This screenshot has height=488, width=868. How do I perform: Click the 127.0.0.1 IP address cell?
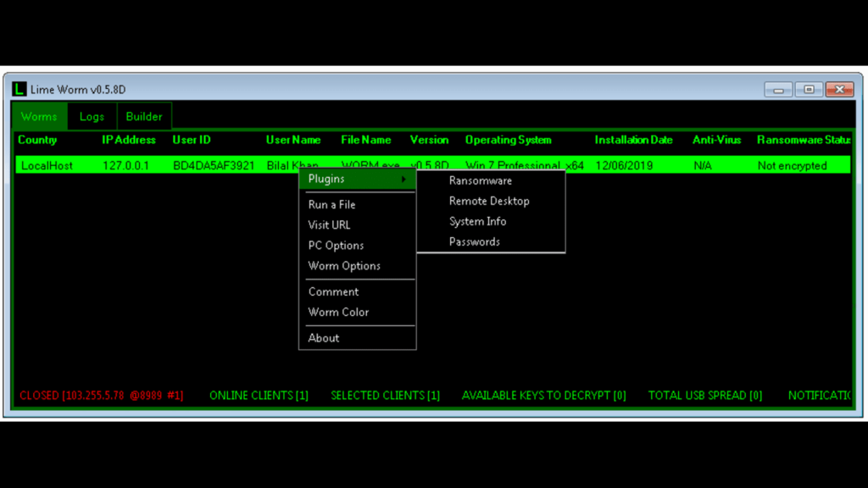coord(125,165)
